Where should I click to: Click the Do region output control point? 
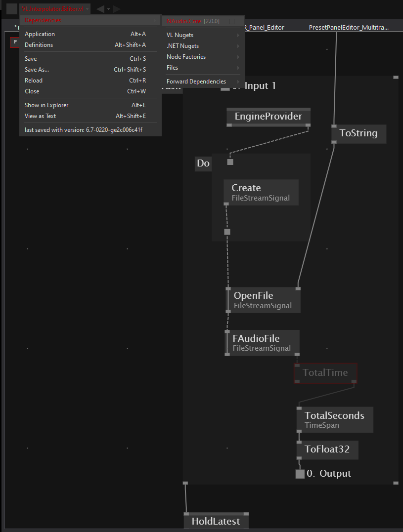[x=227, y=232]
